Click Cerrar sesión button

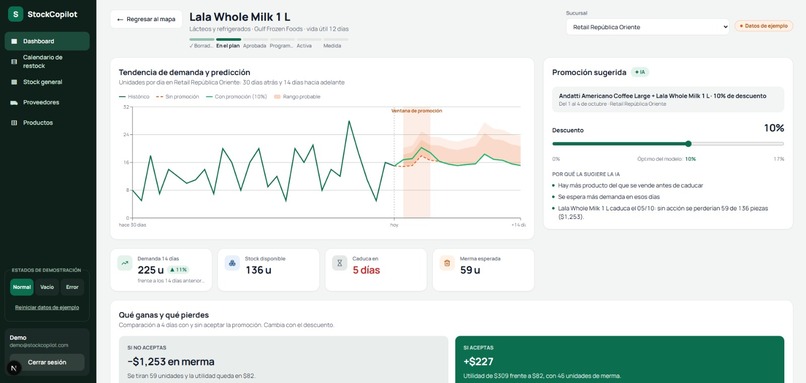(x=47, y=362)
